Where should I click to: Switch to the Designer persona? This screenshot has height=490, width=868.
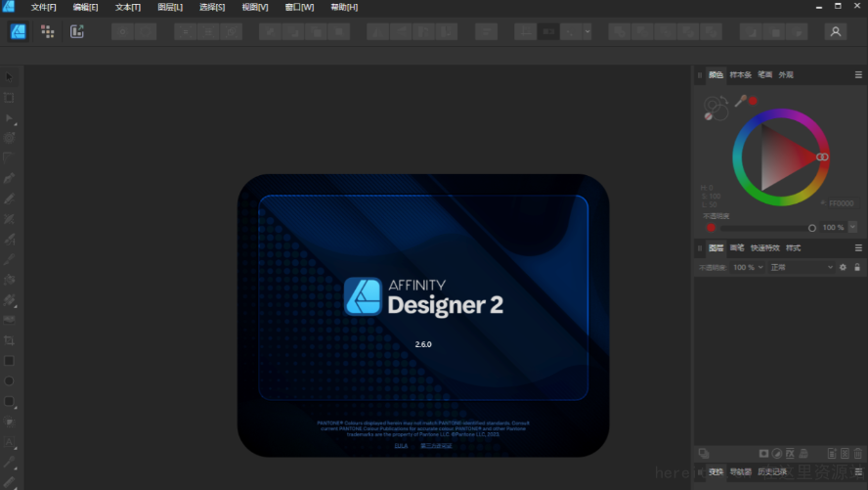point(19,31)
